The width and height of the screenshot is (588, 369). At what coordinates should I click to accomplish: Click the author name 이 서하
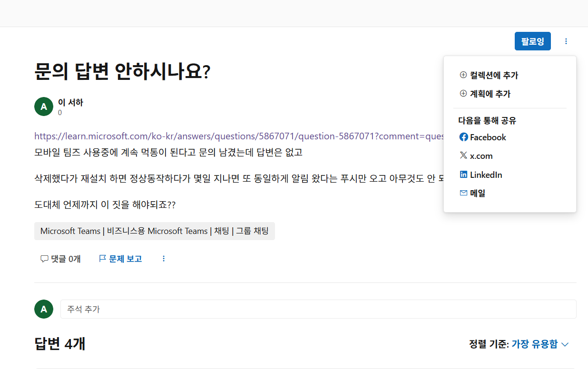tap(70, 102)
